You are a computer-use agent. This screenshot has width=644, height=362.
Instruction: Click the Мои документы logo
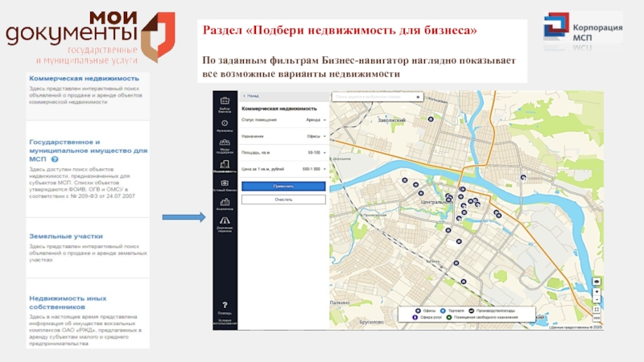90,38
